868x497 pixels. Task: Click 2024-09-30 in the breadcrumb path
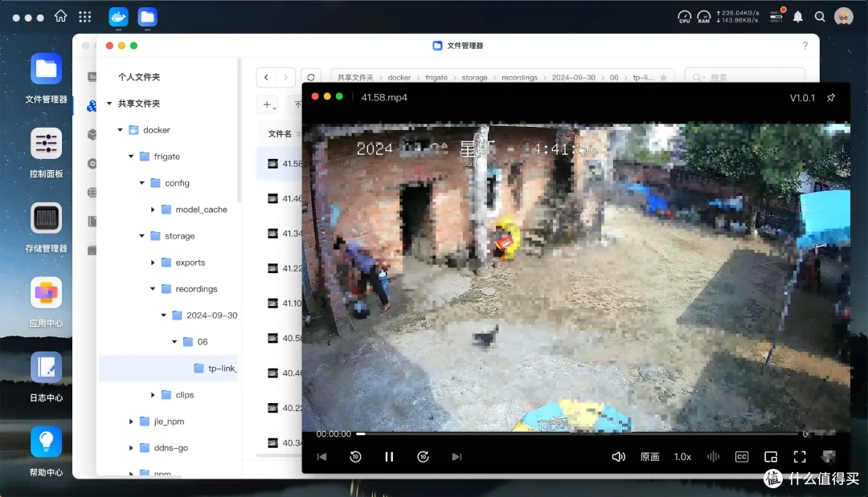point(574,77)
